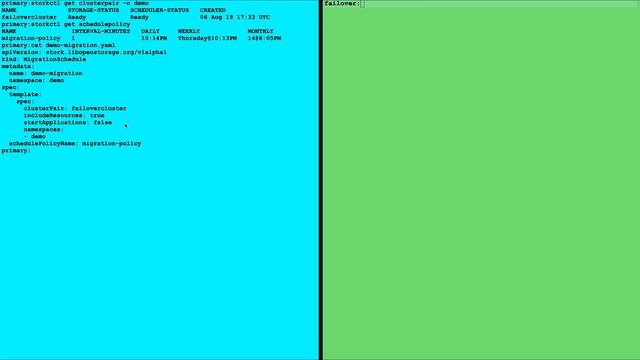
Task: Click the 'metadata:' line
Action: point(18,66)
